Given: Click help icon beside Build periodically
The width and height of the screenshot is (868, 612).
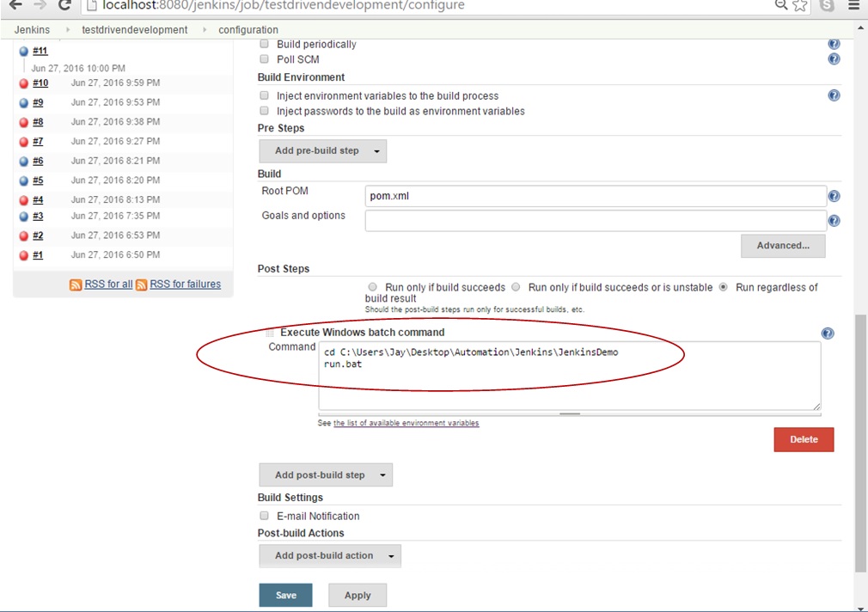Looking at the screenshot, I should tap(833, 44).
